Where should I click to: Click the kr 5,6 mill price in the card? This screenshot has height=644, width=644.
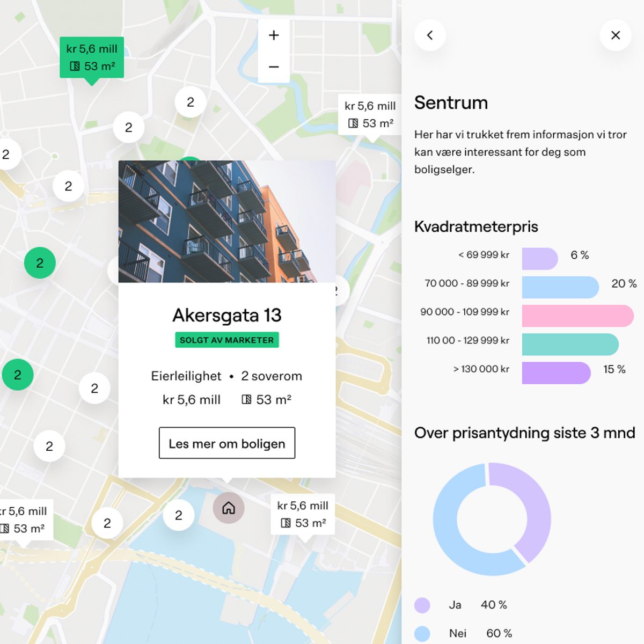tap(192, 400)
